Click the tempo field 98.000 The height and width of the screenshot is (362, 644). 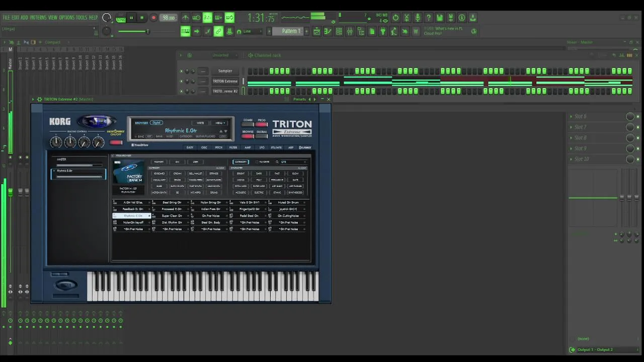[169, 18]
